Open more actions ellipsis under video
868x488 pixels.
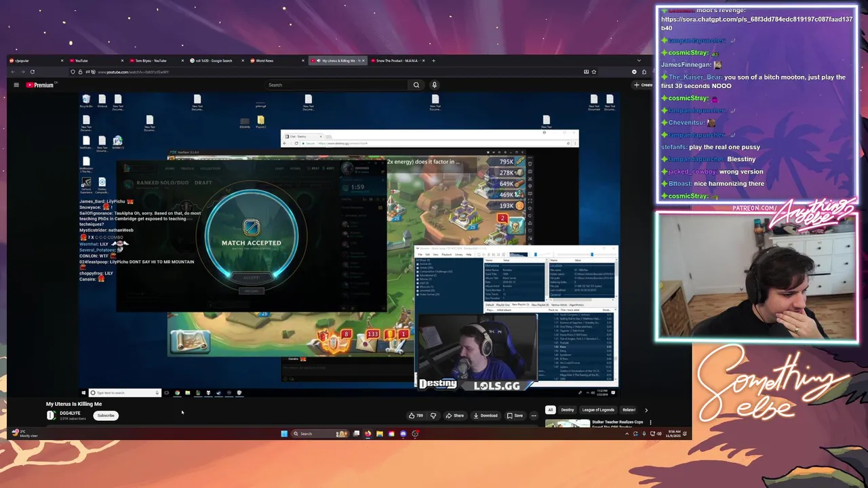[x=534, y=415]
